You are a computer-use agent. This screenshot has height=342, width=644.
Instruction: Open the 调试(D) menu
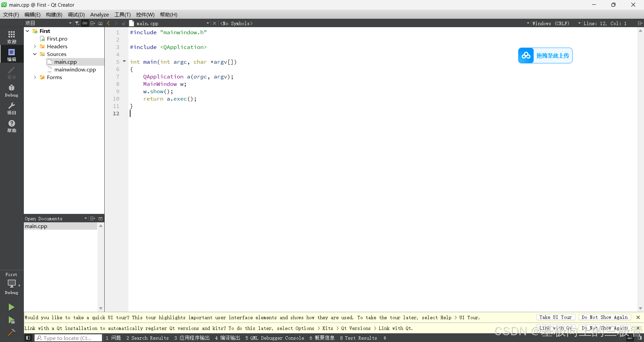click(x=76, y=14)
